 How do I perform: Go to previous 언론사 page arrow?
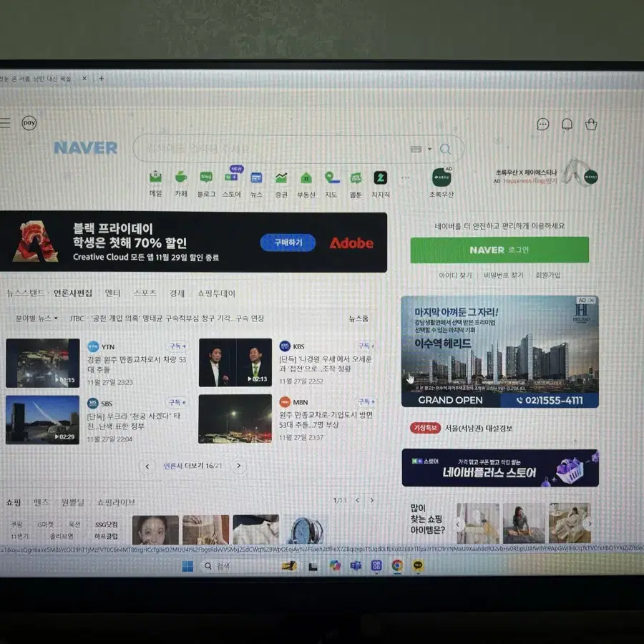(147, 466)
